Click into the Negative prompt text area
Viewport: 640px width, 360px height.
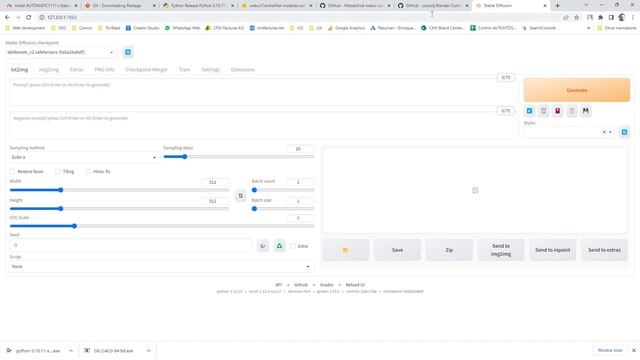point(263,125)
